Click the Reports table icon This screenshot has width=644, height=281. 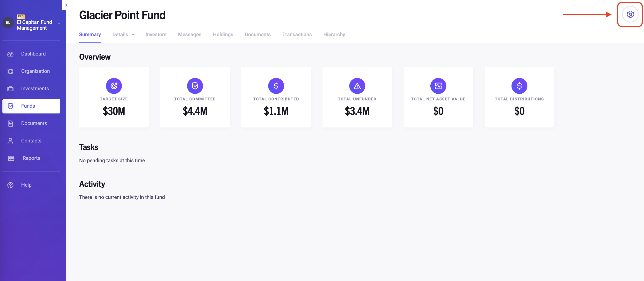click(x=11, y=158)
